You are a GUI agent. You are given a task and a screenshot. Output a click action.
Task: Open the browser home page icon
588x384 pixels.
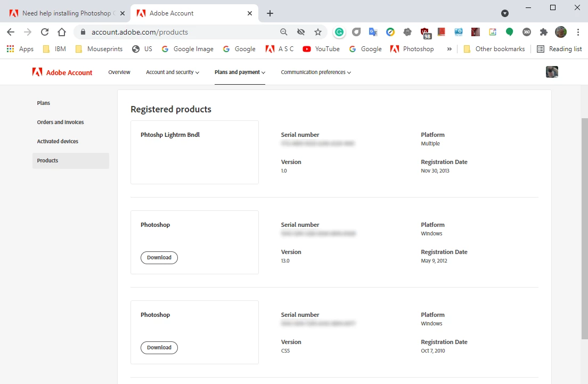62,32
